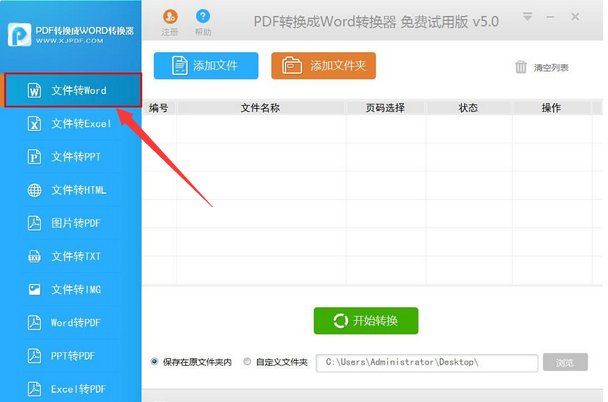Click the PDF icon beside 图片转PDF
The width and height of the screenshot is (608, 402).
35,223
